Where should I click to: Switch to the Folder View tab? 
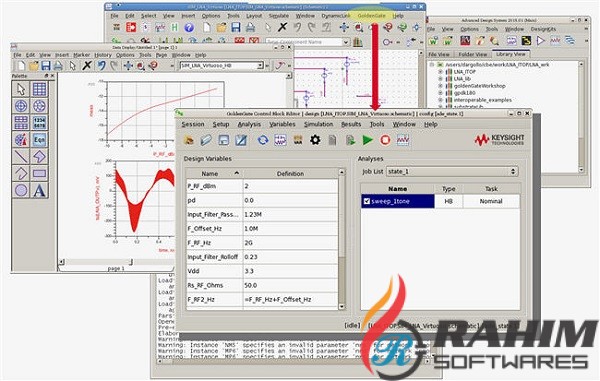473,54
